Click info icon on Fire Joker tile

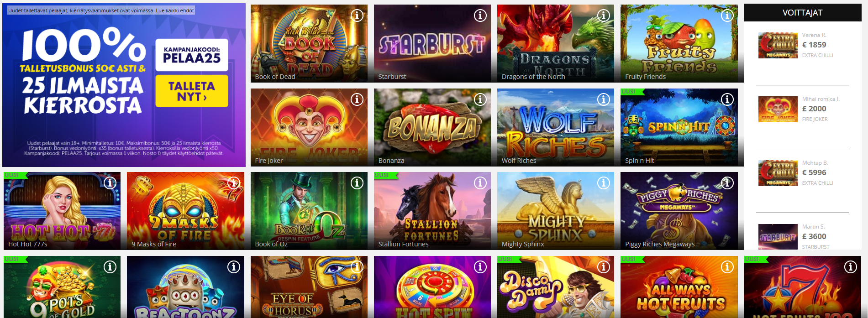click(357, 99)
